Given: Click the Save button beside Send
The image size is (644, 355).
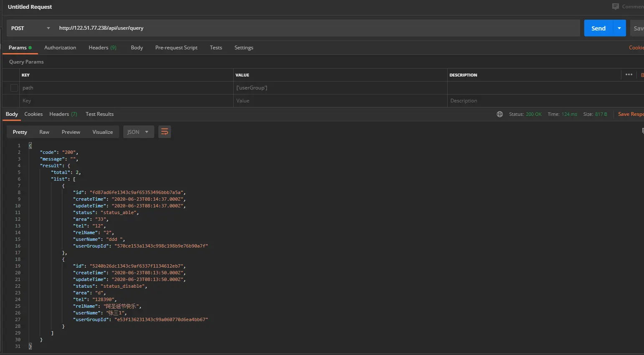Looking at the screenshot, I should pos(637,28).
